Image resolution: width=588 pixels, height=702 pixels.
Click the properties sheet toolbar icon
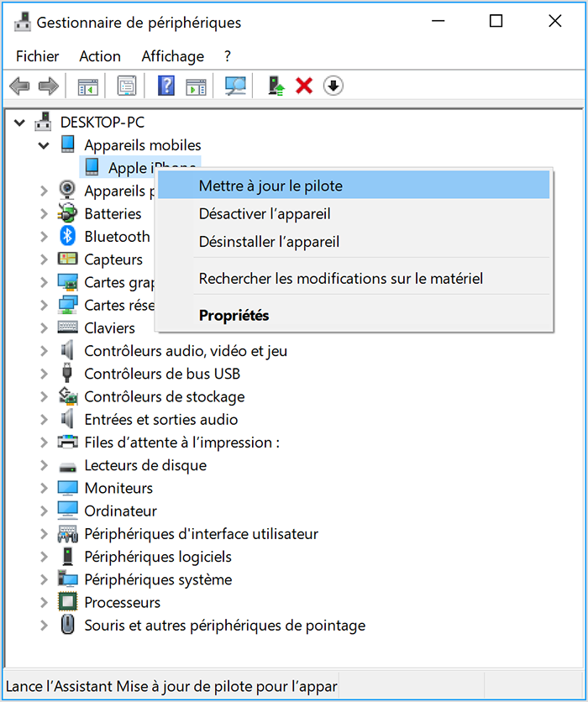[127, 86]
